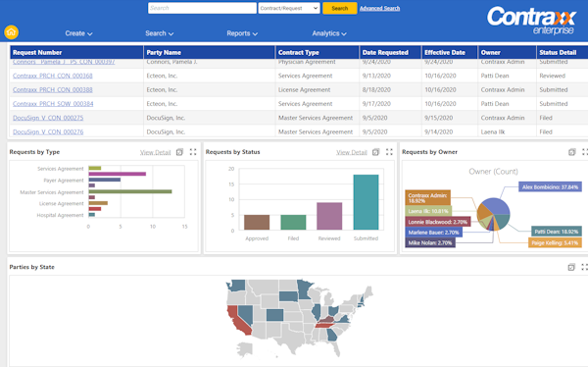Image resolution: width=588 pixels, height=367 pixels.
Task: Open request DocuSign_V_CON_000275
Action: coord(48,118)
